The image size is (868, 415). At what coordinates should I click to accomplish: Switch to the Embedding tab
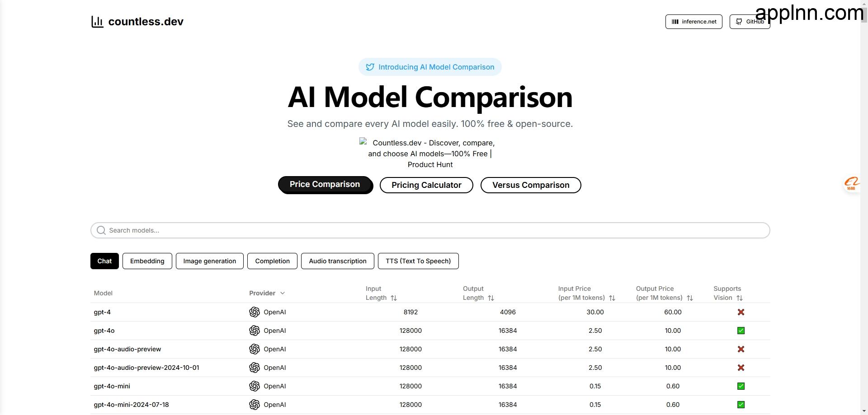(x=147, y=261)
